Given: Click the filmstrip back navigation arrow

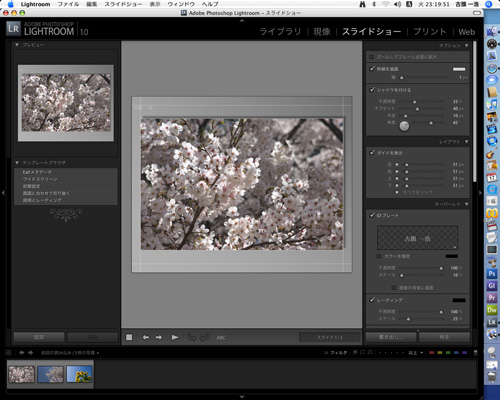Looking at the screenshot, I should (22, 352).
